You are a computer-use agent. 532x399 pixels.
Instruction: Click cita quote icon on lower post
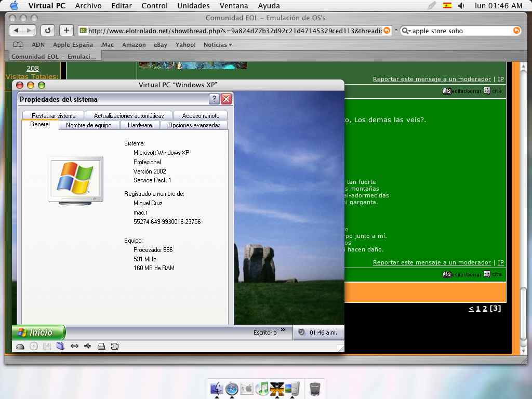click(493, 274)
